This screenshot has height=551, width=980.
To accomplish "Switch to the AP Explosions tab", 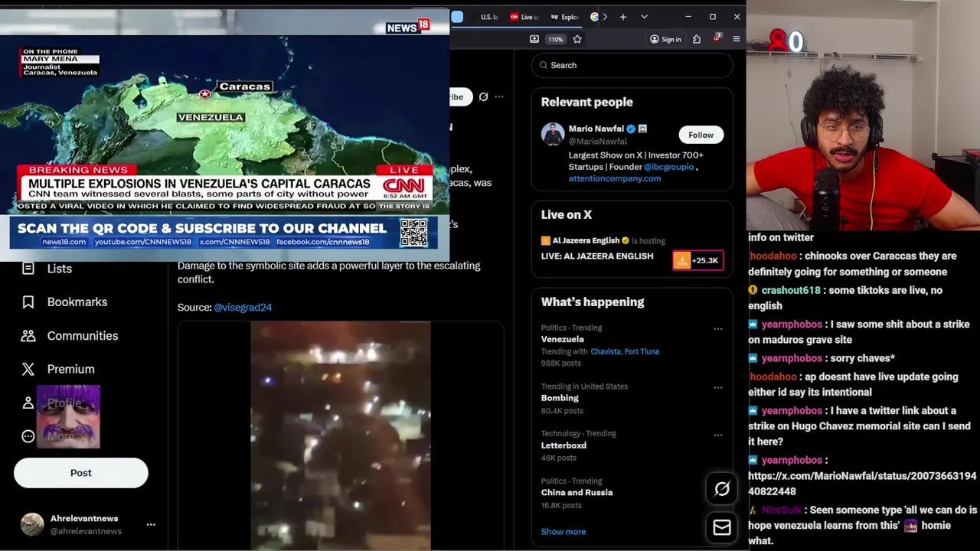I will coord(565,17).
